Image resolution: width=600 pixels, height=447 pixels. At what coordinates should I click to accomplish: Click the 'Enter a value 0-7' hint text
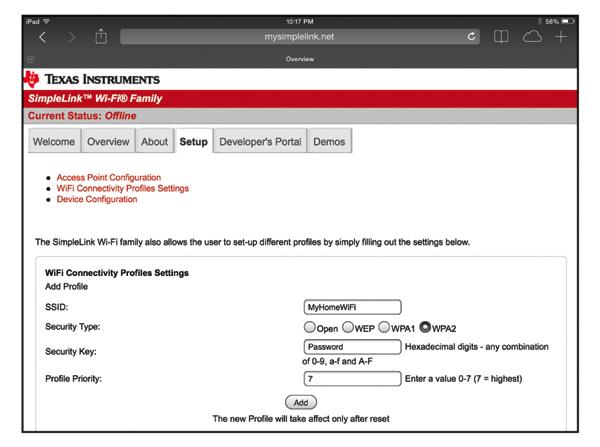[463, 378]
